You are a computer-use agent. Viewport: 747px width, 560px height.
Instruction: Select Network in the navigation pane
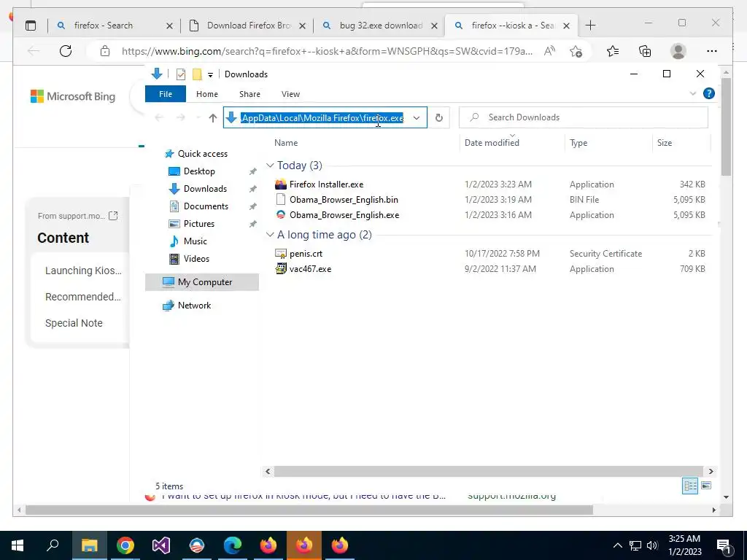194,306
